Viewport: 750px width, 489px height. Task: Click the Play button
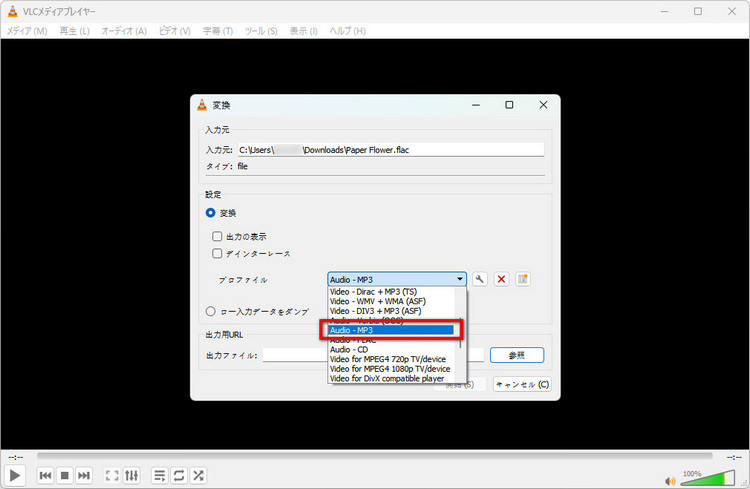15,475
